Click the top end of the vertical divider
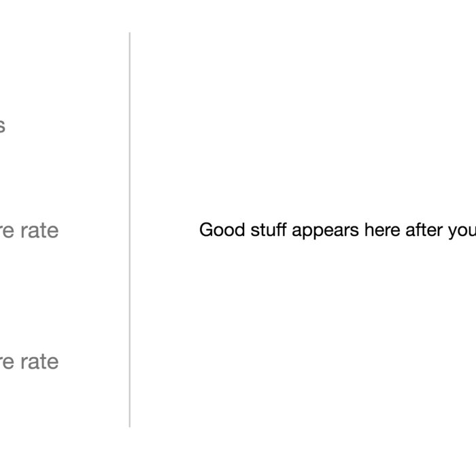The image size is (476, 476). (x=129, y=34)
